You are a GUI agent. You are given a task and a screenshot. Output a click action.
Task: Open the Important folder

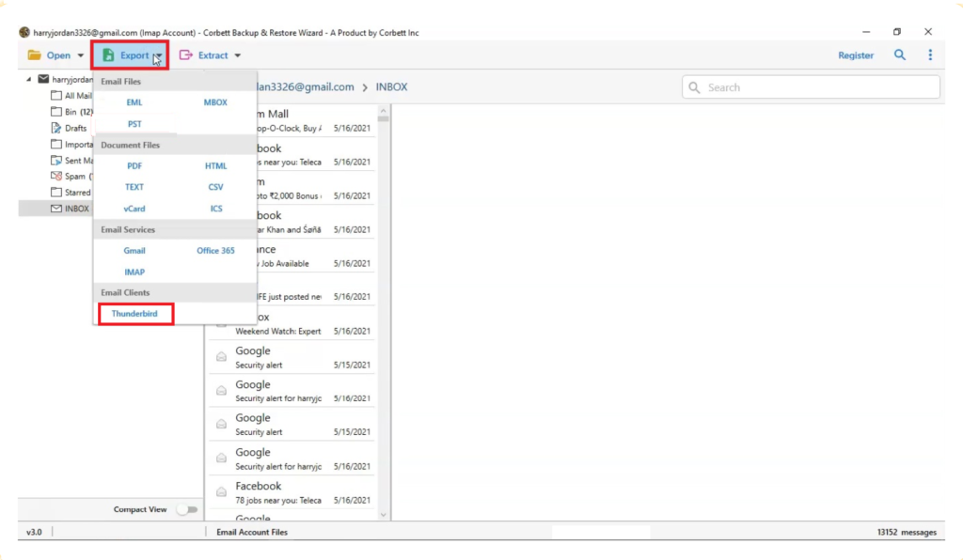71,144
